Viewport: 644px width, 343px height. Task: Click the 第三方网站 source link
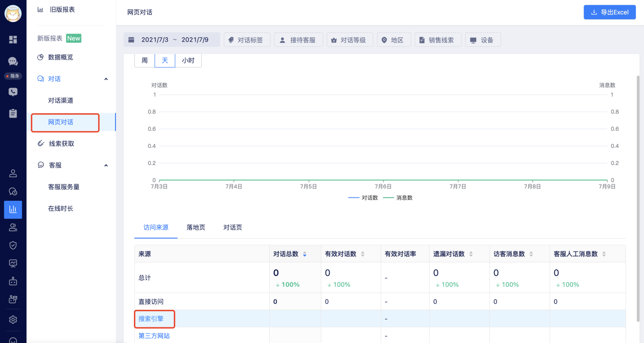coord(154,336)
